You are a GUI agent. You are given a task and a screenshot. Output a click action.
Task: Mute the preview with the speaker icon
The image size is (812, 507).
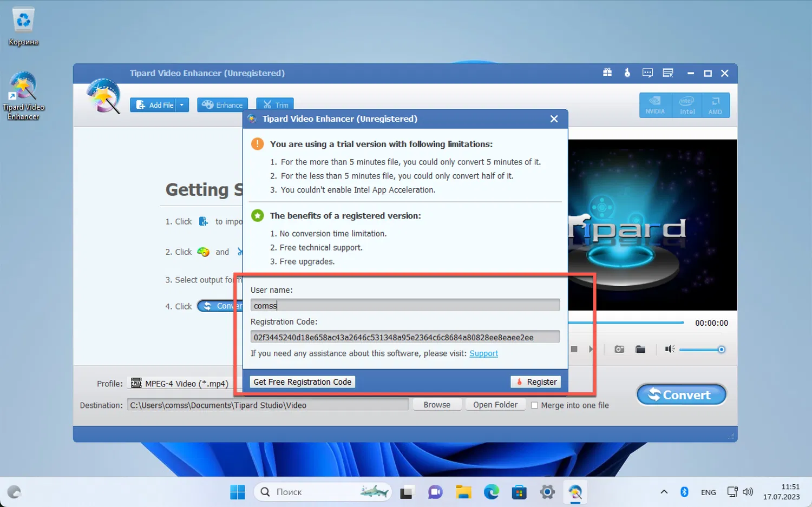point(670,350)
